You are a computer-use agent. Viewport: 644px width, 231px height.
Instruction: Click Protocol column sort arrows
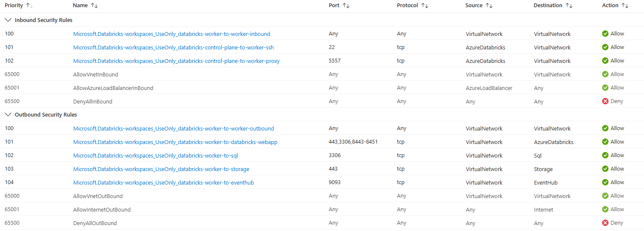pyautogui.click(x=425, y=5)
